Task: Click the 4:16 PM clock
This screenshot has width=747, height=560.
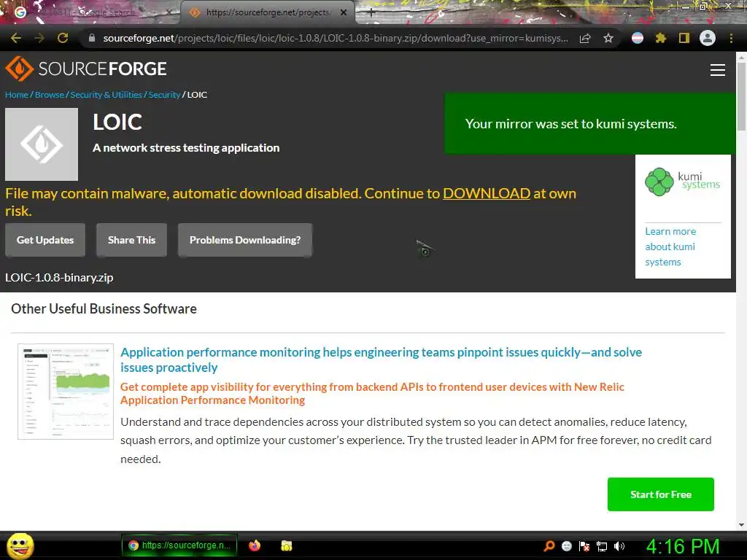Action: click(x=683, y=546)
